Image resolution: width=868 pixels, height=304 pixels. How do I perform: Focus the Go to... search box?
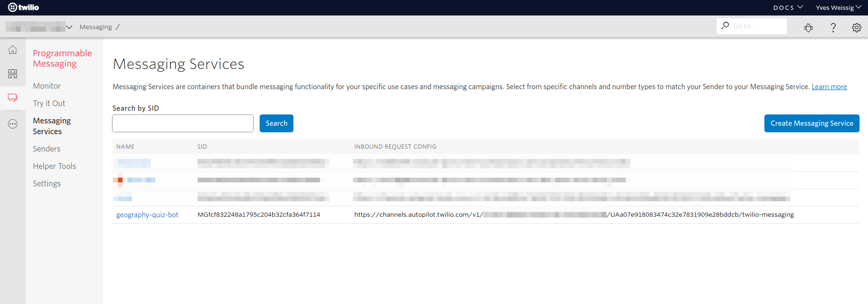coord(752,26)
